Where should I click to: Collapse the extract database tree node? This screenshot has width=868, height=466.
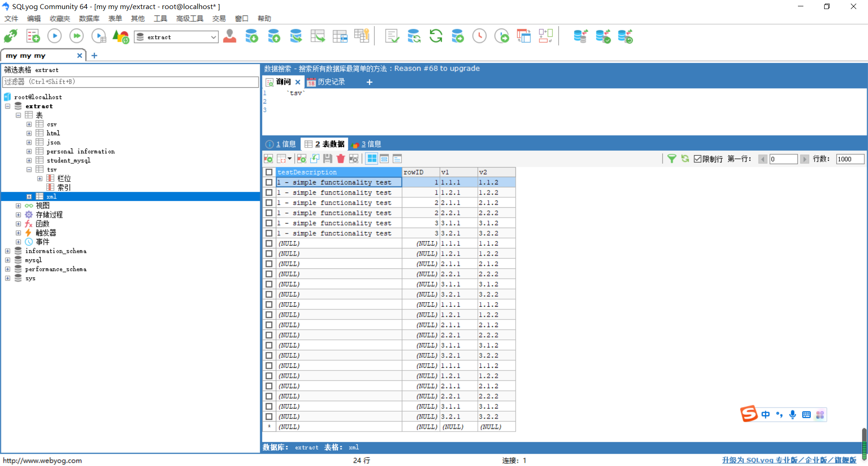pos(8,106)
